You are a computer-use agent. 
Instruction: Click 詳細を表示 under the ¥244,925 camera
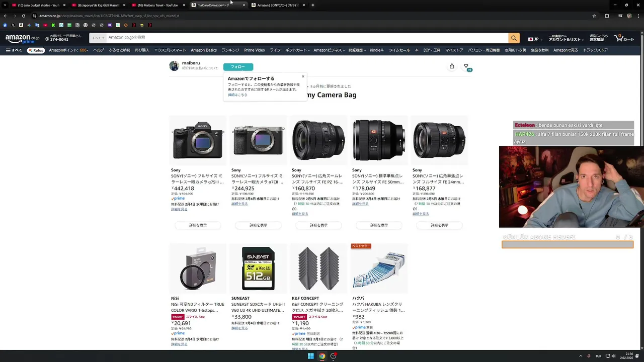tap(258, 225)
